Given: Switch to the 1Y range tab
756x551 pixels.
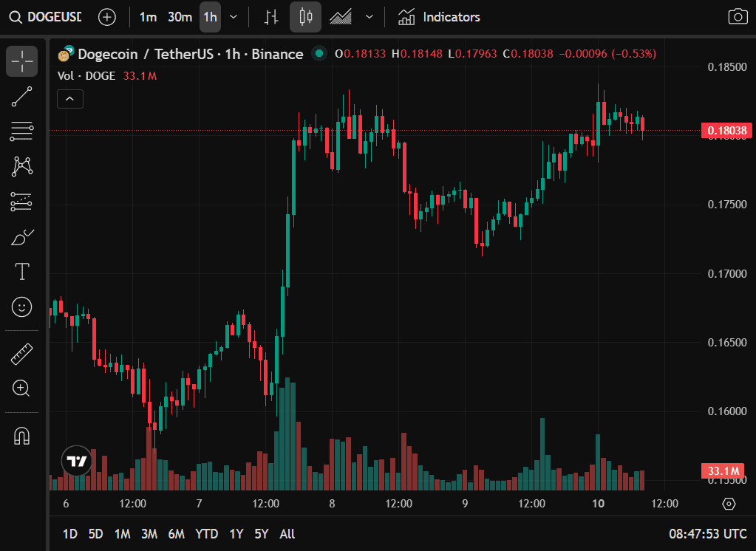Looking at the screenshot, I should click(236, 533).
